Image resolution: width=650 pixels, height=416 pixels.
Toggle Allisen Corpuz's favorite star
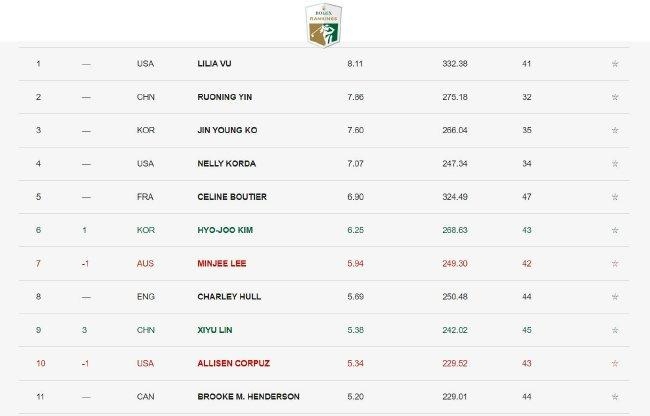[x=615, y=362]
